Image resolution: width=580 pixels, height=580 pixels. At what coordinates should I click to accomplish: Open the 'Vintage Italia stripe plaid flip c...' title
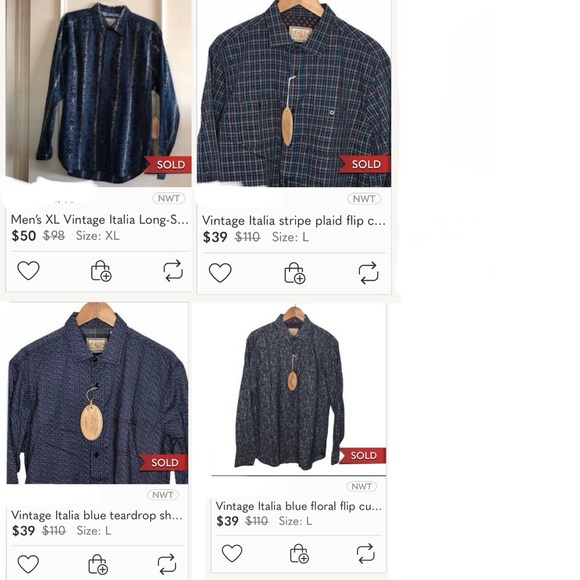point(294,221)
